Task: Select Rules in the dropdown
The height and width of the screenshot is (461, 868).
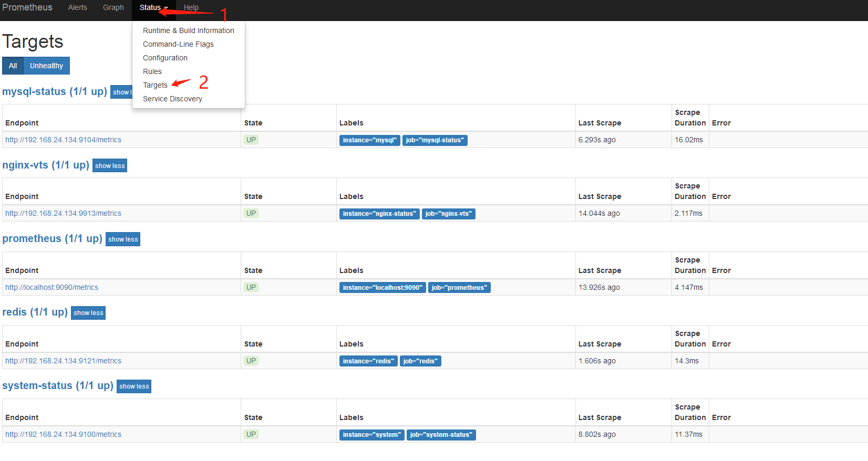Action: [x=152, y=71]
